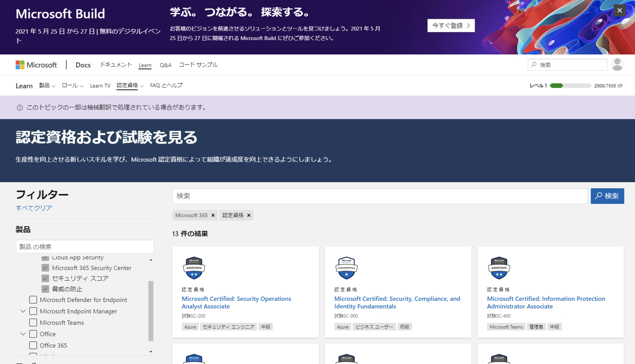Viewport: 635px width, 364px height.
Task: Click the product list scrollbar thumb
Action: 151,311
